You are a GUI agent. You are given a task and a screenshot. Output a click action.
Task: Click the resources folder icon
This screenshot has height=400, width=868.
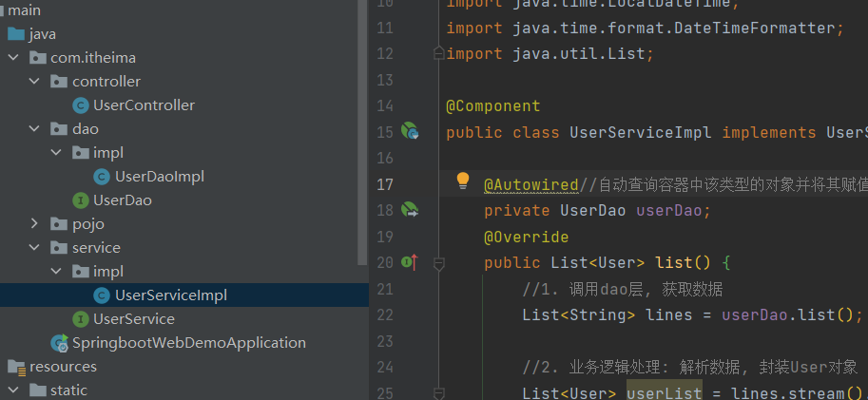tap(16, 367)
